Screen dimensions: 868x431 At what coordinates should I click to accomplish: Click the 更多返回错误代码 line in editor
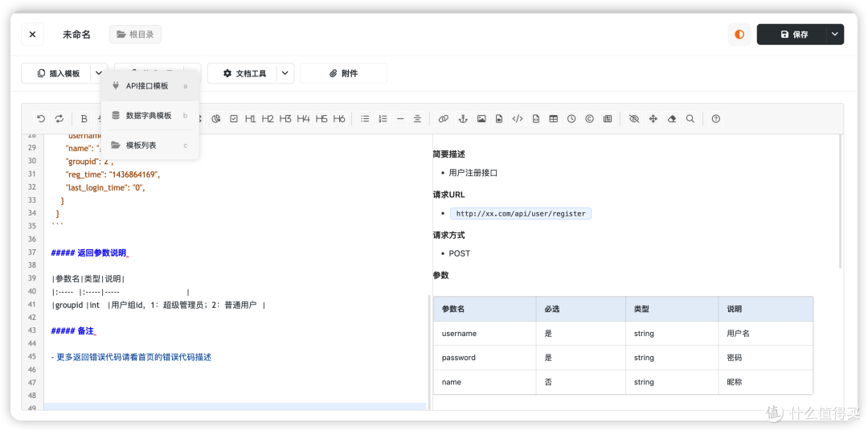coord(131,357)
